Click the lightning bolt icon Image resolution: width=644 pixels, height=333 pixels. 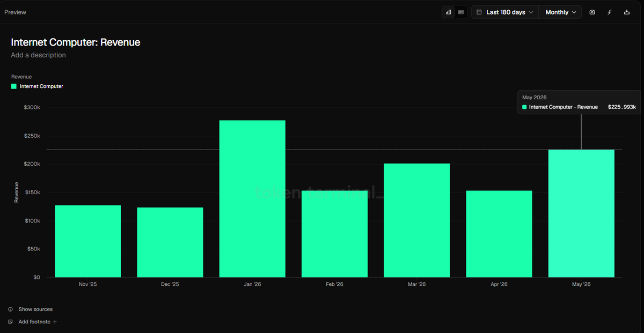coord(610,12)
